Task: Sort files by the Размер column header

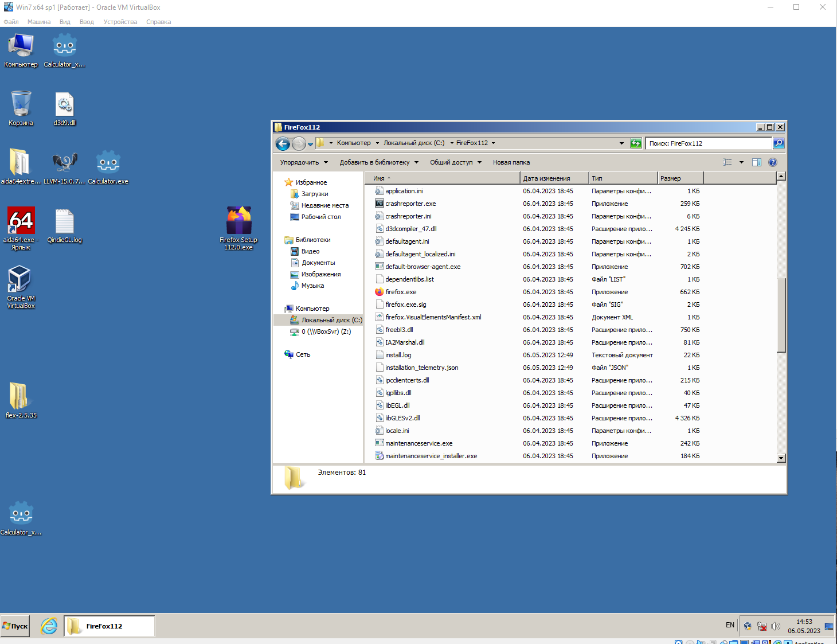Action: [680, 178]
